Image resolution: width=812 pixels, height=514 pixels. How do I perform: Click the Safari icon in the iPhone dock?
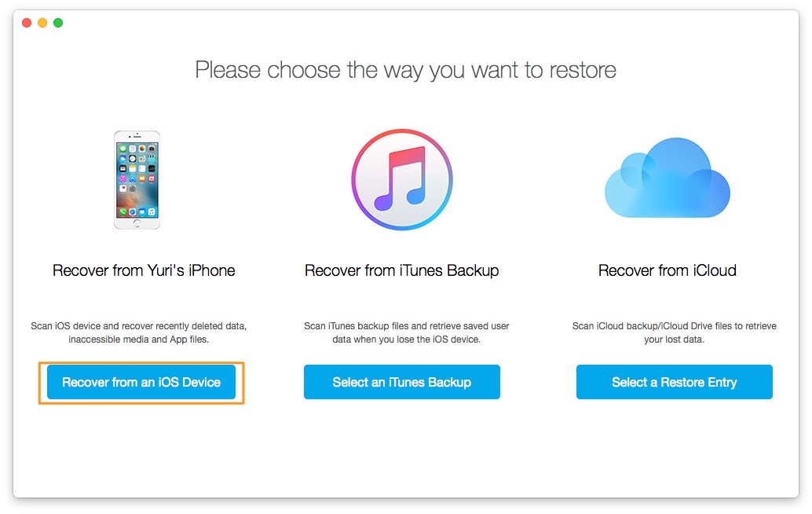pyautogui.click(x=132, y=212)
